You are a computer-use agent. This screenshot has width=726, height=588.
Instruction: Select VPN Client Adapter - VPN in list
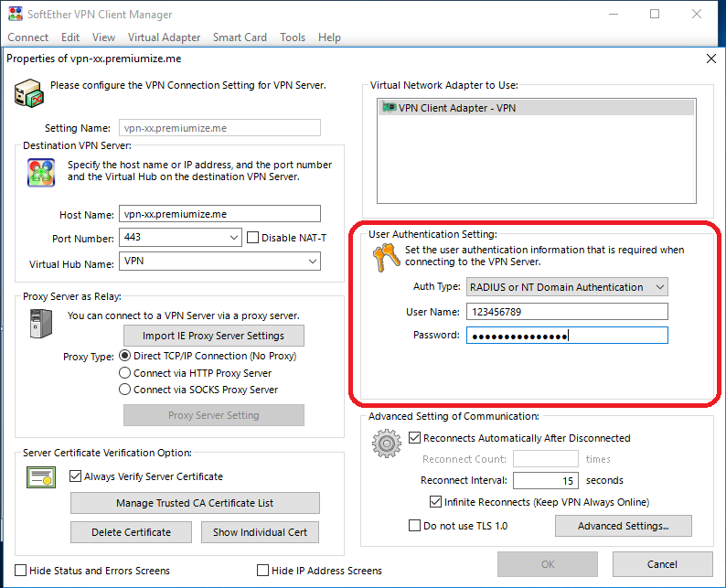pos(536,107)
